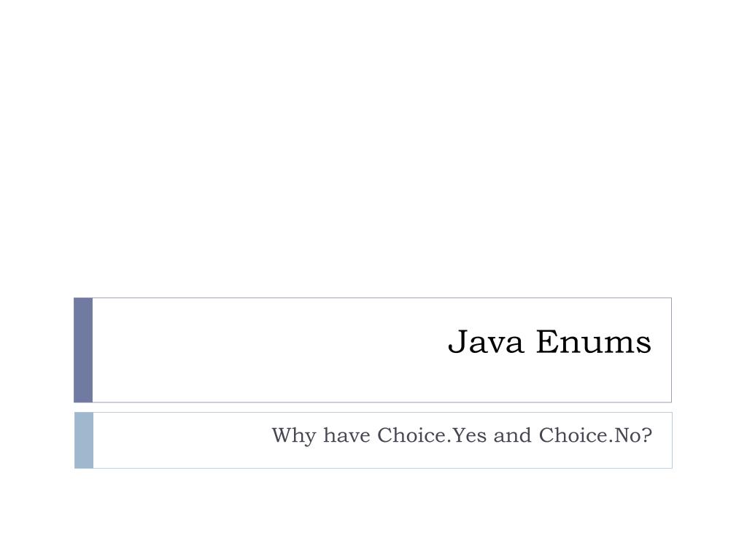The width and height of the screenshot is (747, 560).
Task: Click the right border of title box
Action: point(671,350)
